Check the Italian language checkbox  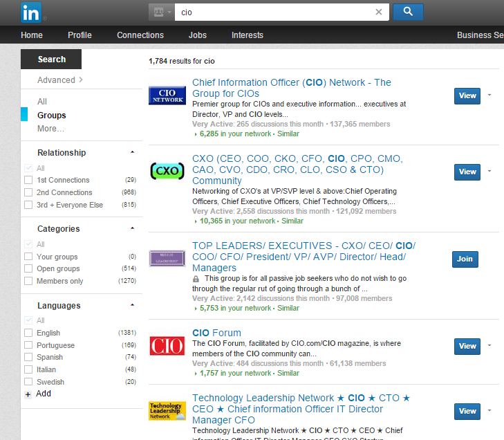pos(28,369)
